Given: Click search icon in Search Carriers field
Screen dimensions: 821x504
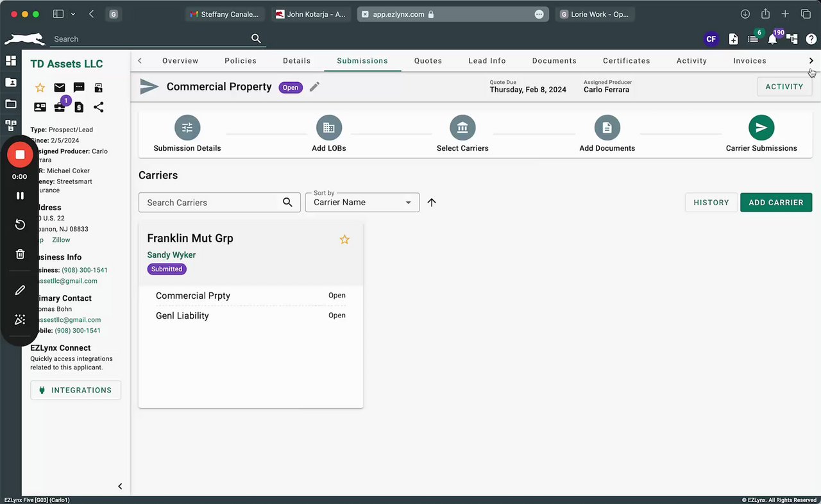Looking at the screenshot, I should [x=288, y=202].
